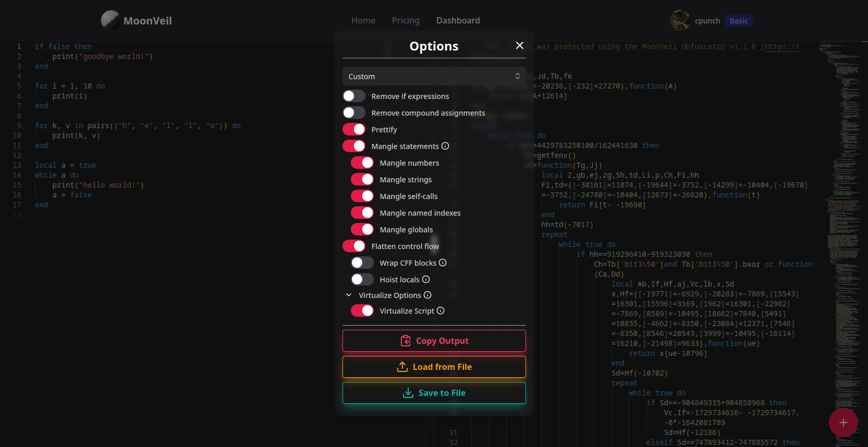
Task: Click the info icon beside Mangle statements
Action: pos(445,146)
